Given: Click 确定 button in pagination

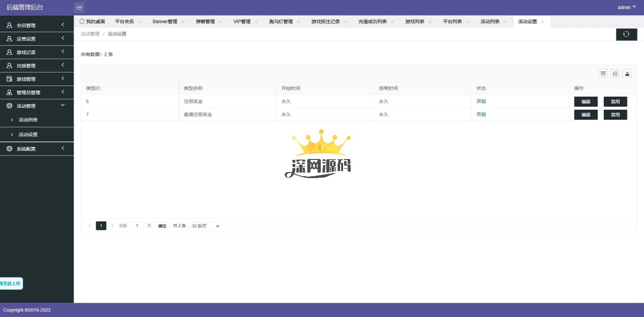Looking at the screenshot, I should [162, 226].
